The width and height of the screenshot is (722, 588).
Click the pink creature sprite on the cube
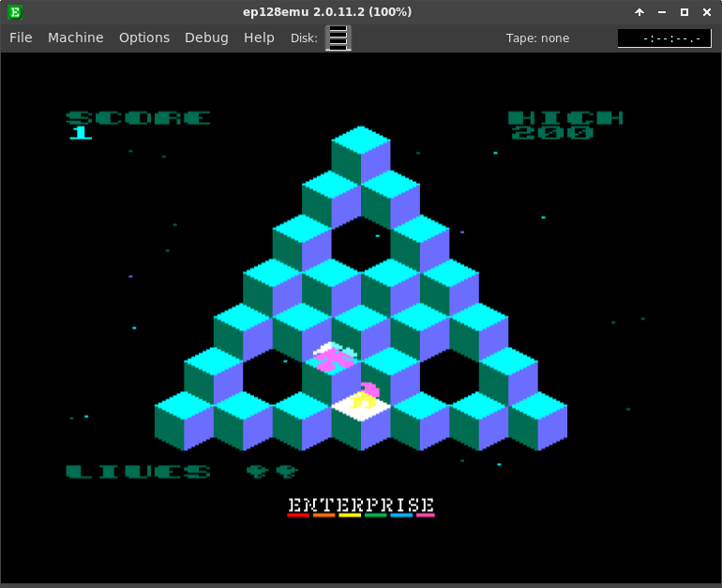click(x=334, y=357)
